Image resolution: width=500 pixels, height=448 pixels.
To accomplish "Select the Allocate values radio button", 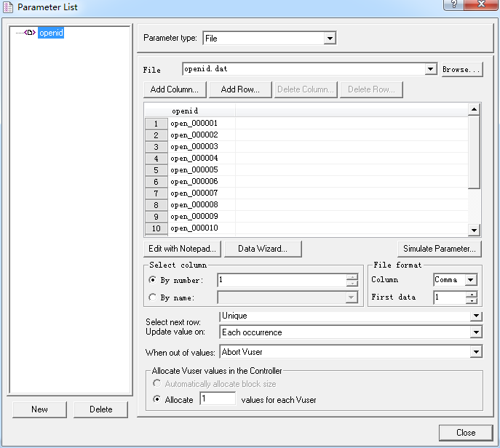I will point(156,399).
